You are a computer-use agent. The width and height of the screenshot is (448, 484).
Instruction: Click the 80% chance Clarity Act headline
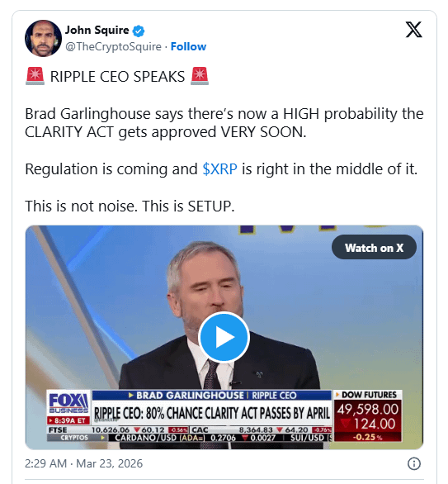(212, 413)
